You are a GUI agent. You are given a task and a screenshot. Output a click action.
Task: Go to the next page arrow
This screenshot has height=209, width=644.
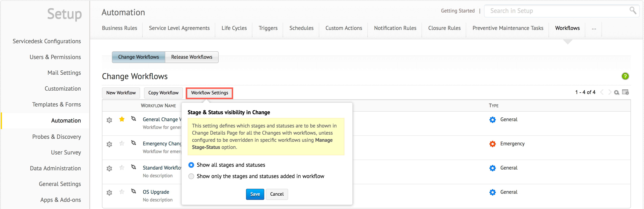point(609,92)
